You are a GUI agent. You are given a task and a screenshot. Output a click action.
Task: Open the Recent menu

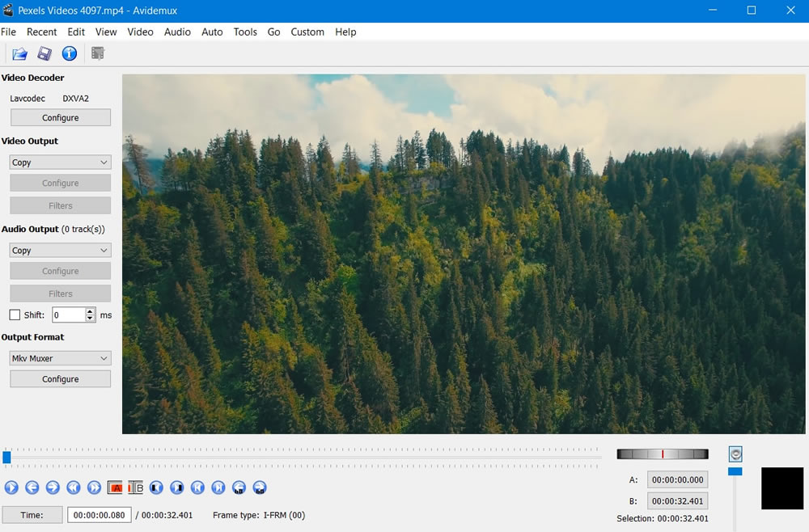click(x=42, y=32)
